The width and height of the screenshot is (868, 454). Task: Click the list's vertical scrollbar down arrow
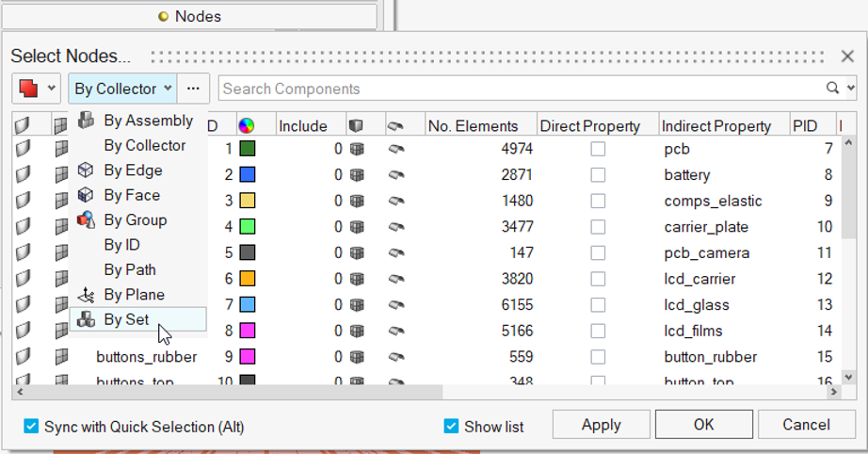tap(848, 378)
